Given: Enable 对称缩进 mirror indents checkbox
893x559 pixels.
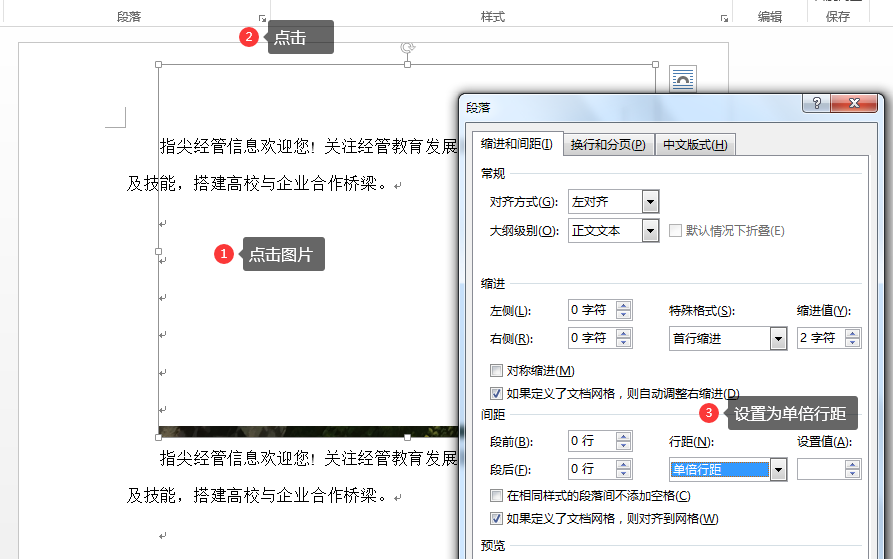Looking at the screenshot, I should [x=497, y=371].
